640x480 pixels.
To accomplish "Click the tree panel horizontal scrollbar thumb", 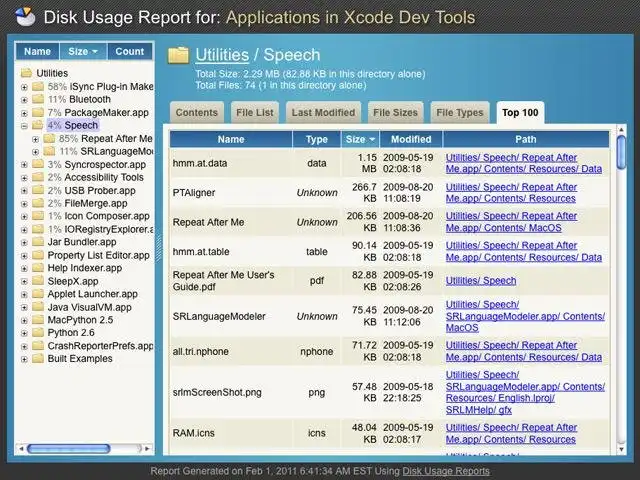I will [x=69, y=449].
